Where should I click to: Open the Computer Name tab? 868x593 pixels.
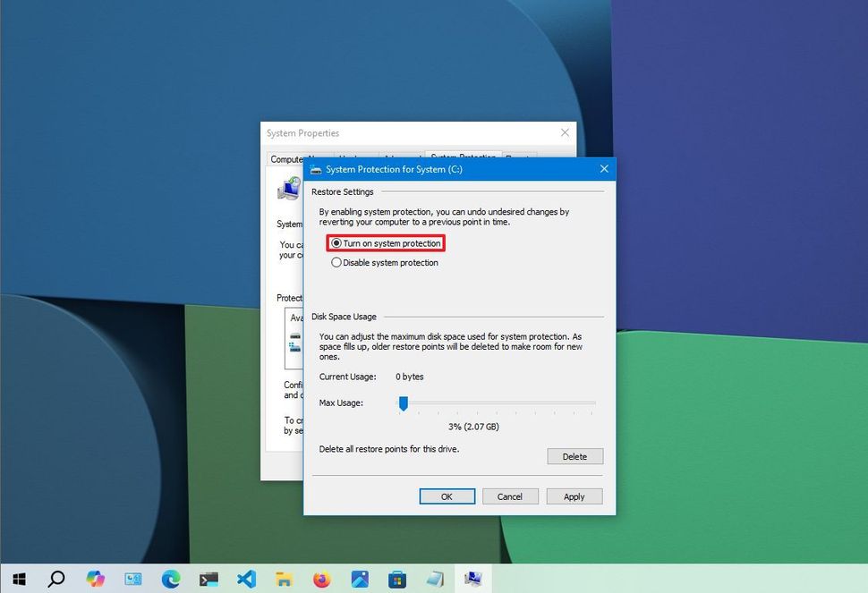(x=286, y=158)
